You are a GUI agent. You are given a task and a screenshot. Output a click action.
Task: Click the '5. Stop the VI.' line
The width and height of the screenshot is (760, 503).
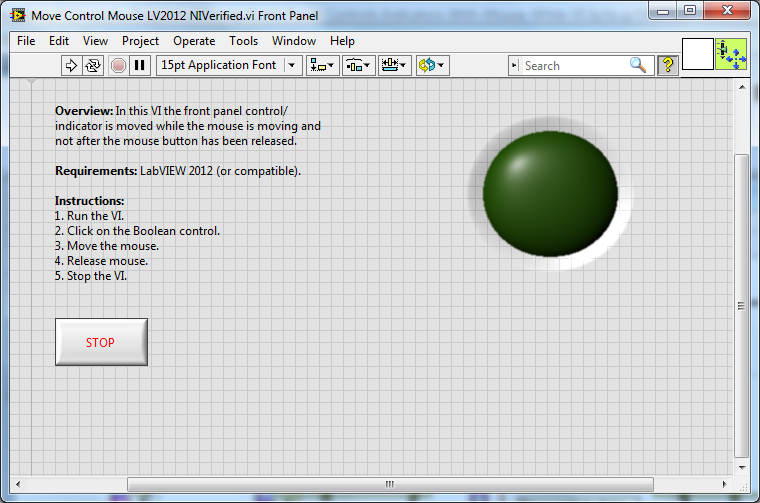91,276
